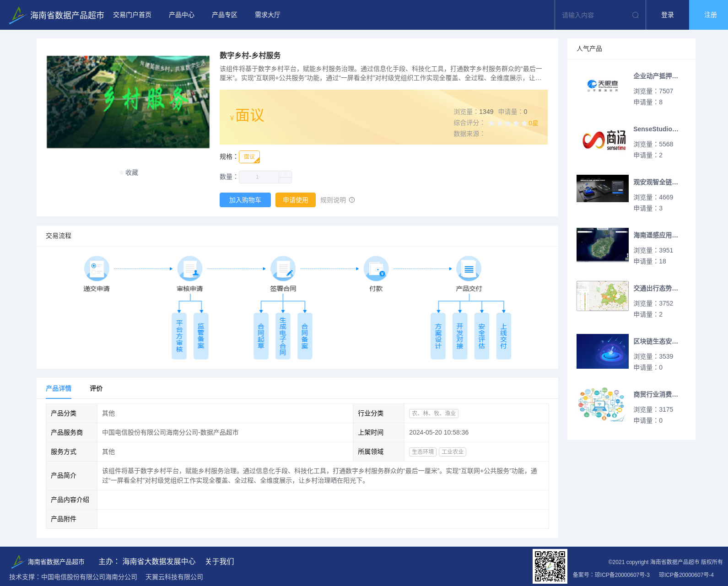
Task: Open the SenseStudio 商汤 product thumbnail
Action: click(x=603, y=139)
